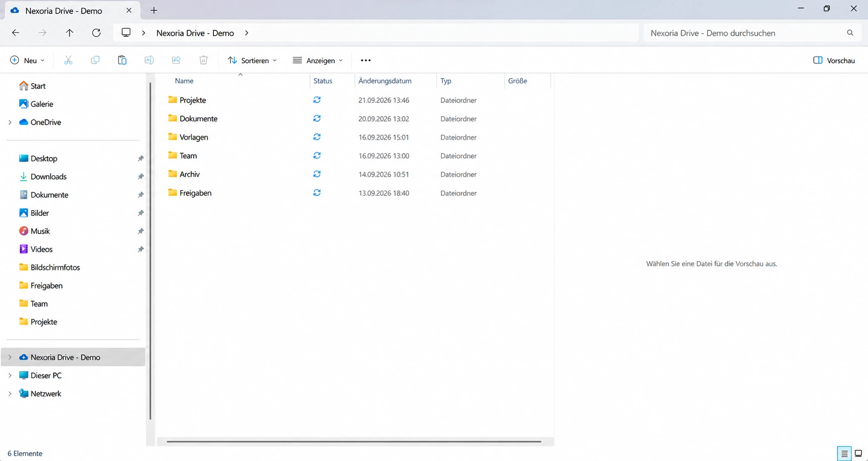868x461 pixels.
Task: Expand the OneDrive tree node
Action: [10, 122]
